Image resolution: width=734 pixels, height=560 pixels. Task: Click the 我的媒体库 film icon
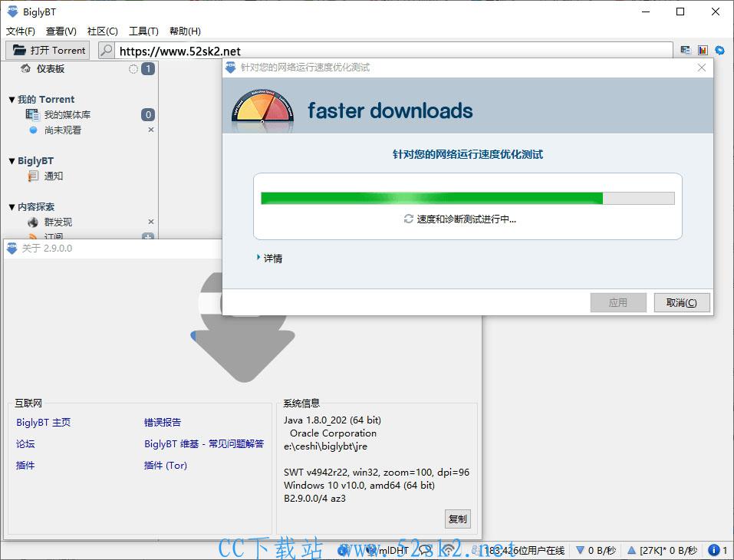coord(33,115)
